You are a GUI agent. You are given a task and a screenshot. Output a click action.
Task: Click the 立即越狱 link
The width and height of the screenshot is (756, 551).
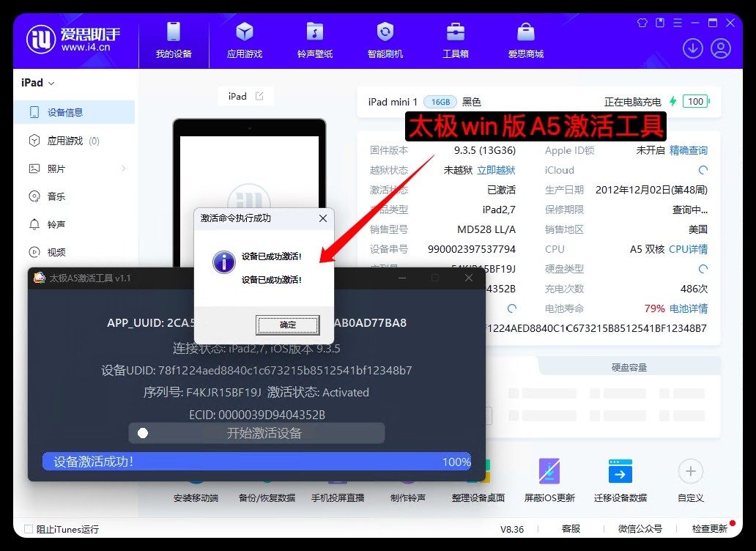point(496,170)
